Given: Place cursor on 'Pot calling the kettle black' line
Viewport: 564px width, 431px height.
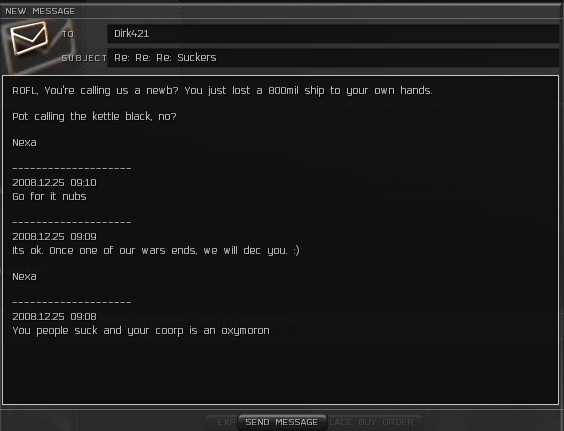Looking at the screenshot, I should 94,117.
